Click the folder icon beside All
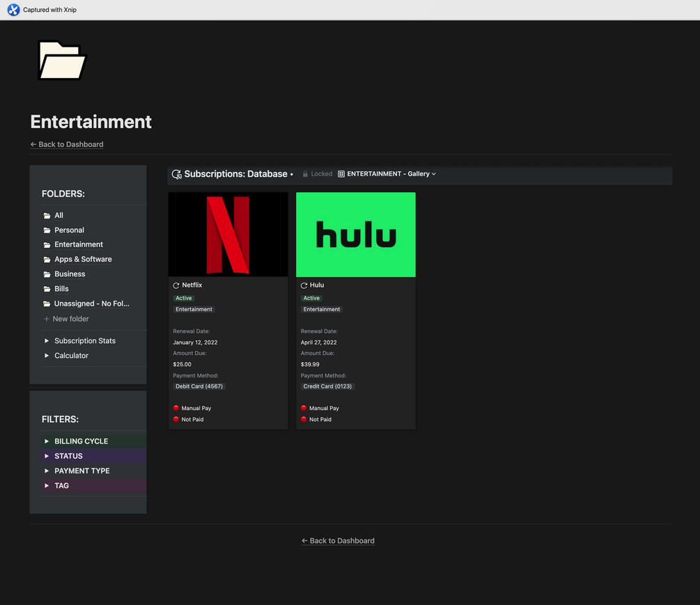The width and height of the screenshot is (700, 605). click(x=47, y=216)
